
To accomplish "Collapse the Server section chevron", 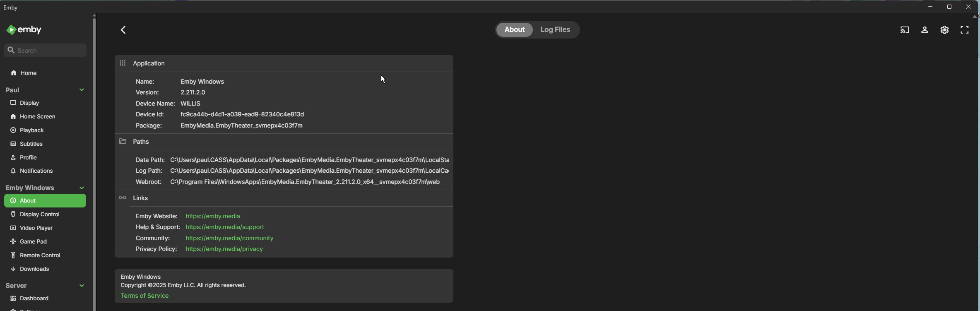I will coord(82,286).
